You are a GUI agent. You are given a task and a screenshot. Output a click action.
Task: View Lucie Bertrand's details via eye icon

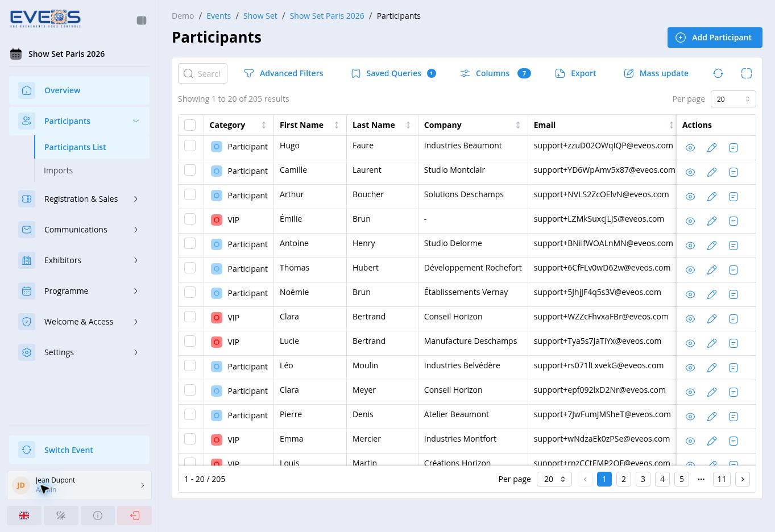(690, 343)
